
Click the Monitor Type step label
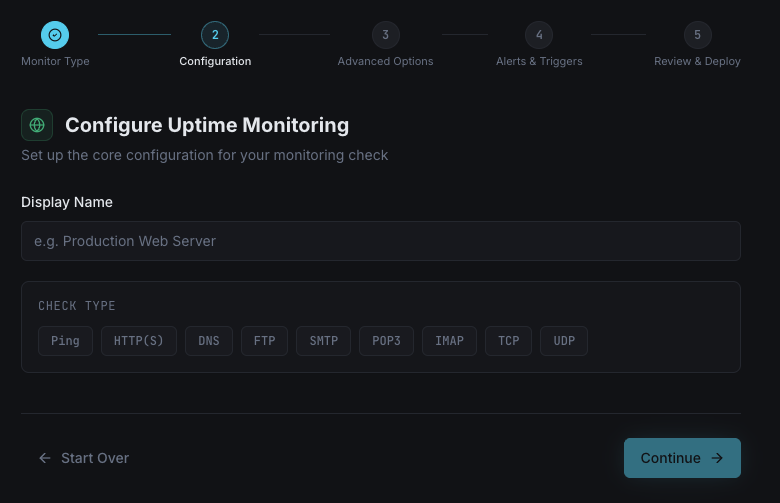coord(55,61)
